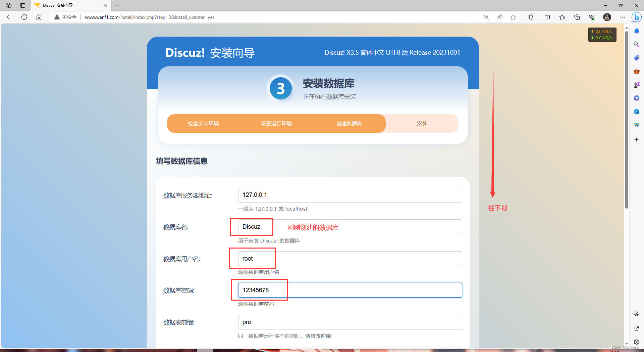This screenshot has height=352, width=644.
Task: Open the workspaces icon in title bar
Action: pos(9,5)
